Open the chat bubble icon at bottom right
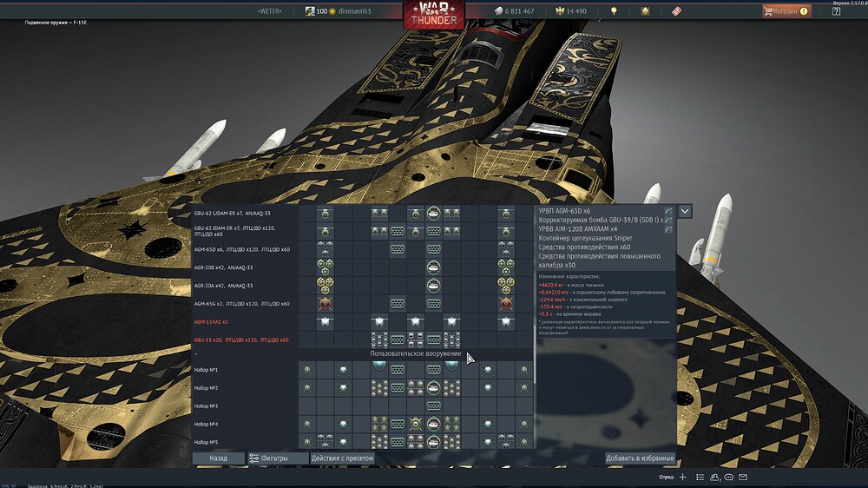 point(728,477)
